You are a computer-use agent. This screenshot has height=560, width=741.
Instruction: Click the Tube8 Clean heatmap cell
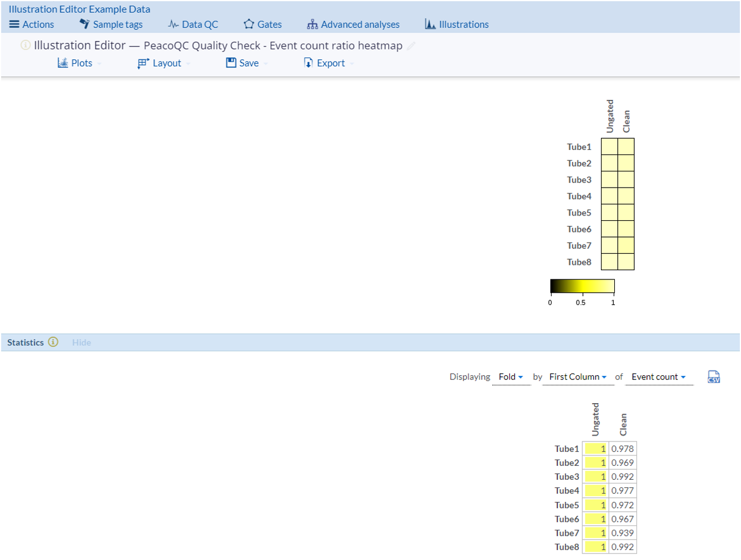[x=626, y=261]
